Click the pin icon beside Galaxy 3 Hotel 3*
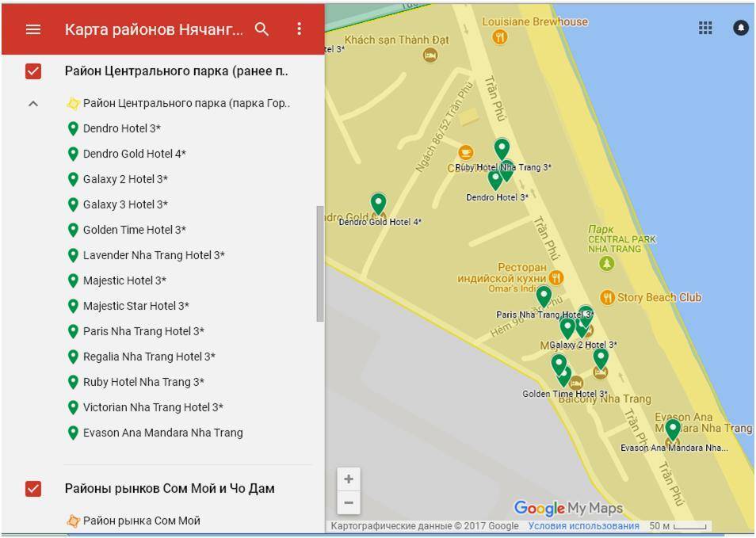Viewport: 756px width, 538px height. (x=73, y=205)
